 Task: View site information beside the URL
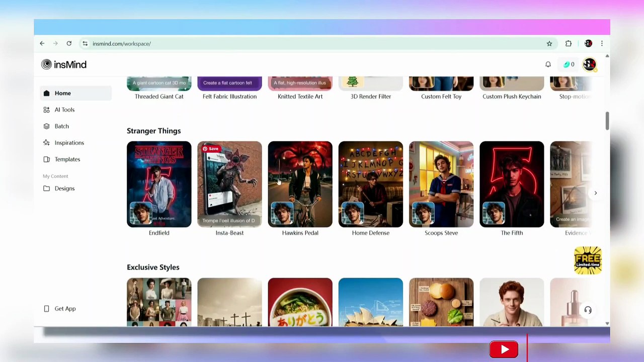point(85,44)
